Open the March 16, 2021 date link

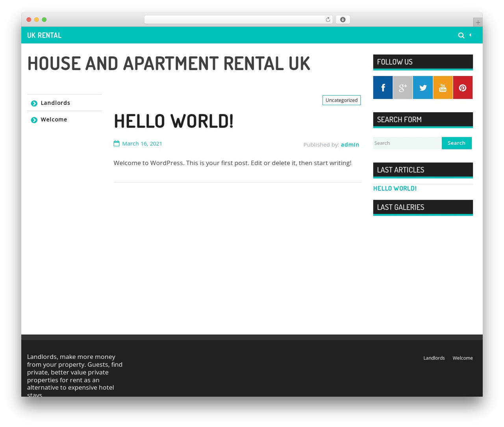142,143
